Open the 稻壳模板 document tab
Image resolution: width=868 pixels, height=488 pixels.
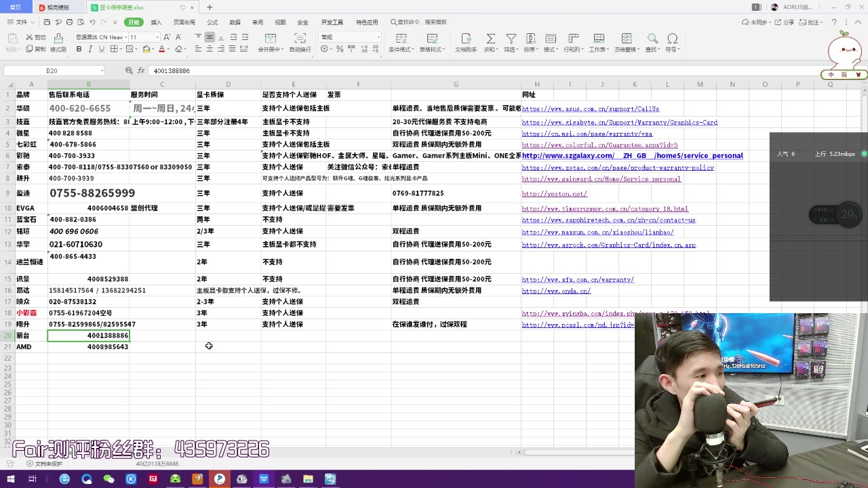click(x=58, y=7)
